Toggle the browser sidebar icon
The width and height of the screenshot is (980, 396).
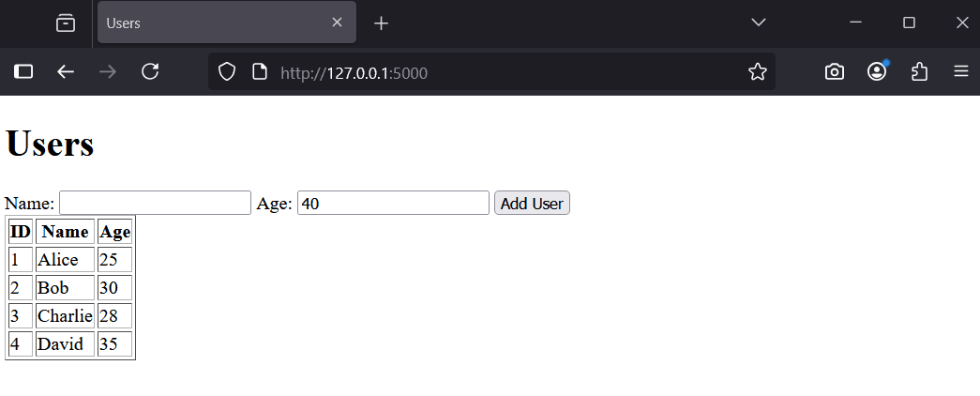point(23,71)
